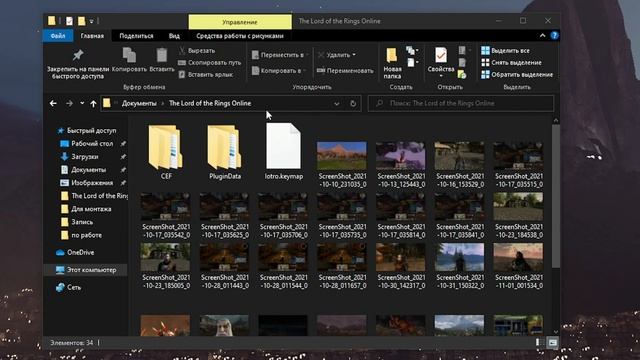Viewport: 640px width, 360px height.
Task: Click Вырезать scissors command
Action: 197,51
